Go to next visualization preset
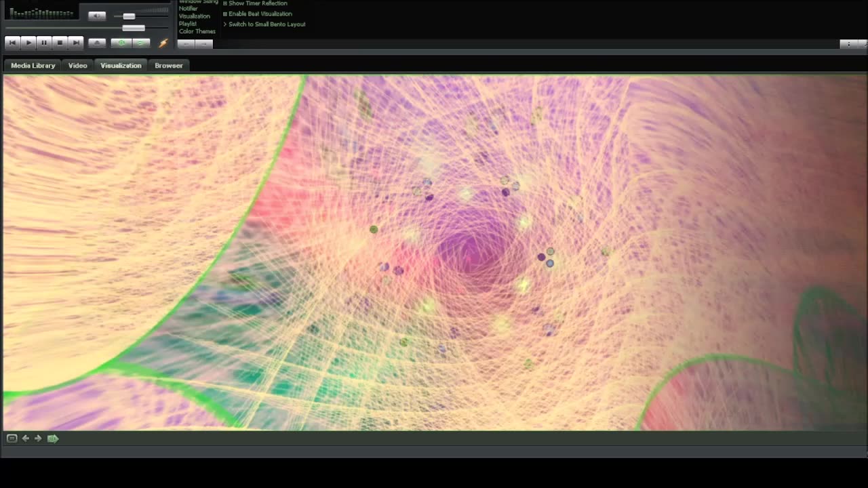Screen dimensions: 868x488 click(x=38, y=439)
